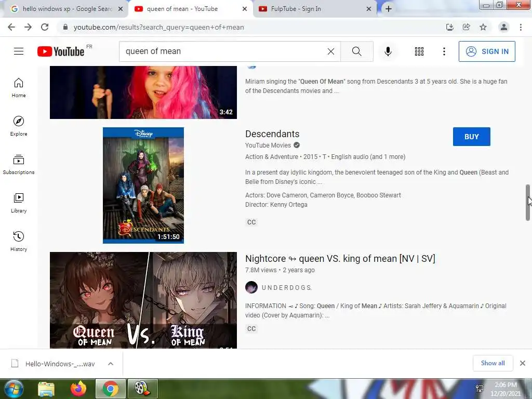Open Explore in the sidebar
Viewport: 532px width, 399px height.
(19, 126)
